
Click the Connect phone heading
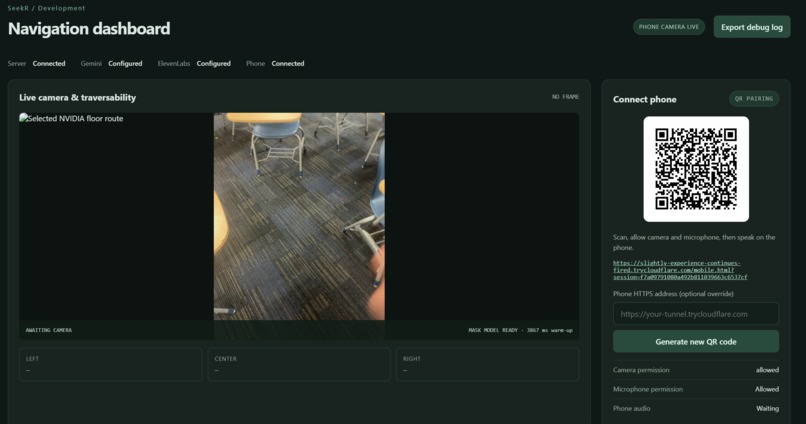645,100
